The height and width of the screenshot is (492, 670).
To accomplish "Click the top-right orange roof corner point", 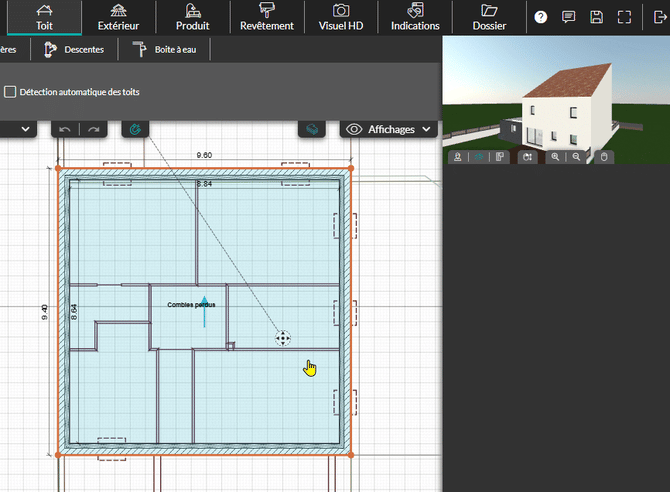I will 351,168.
